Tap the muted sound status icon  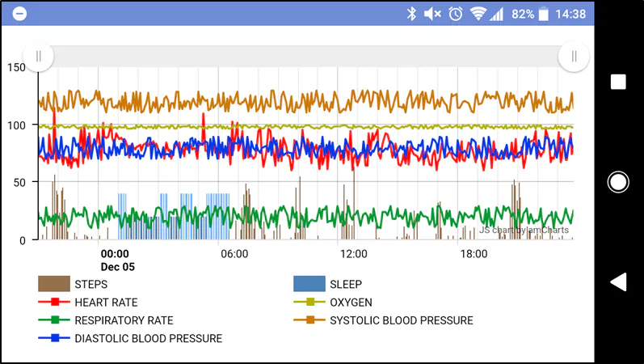point(432,14)
